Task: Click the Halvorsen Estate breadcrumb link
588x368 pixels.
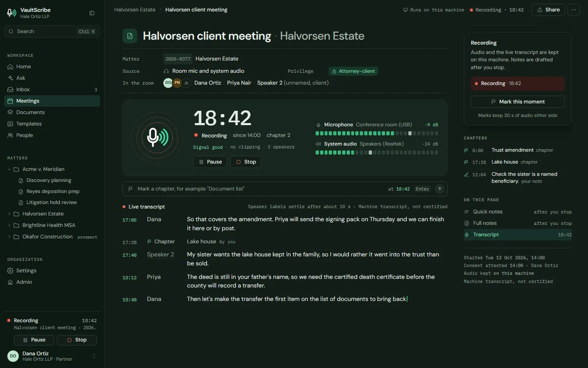Action: pyautogui.click(x=135, y=10)
